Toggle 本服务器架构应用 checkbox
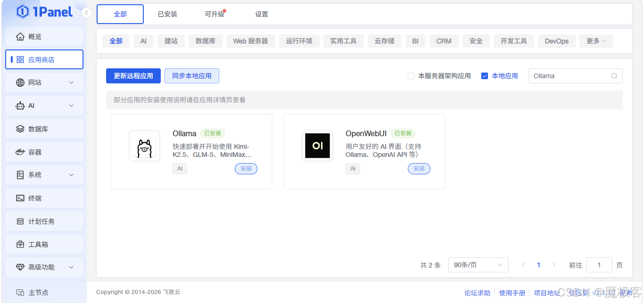Image resolution: width=644 pixels, height=303 pixels. click(x=411, y=76)
